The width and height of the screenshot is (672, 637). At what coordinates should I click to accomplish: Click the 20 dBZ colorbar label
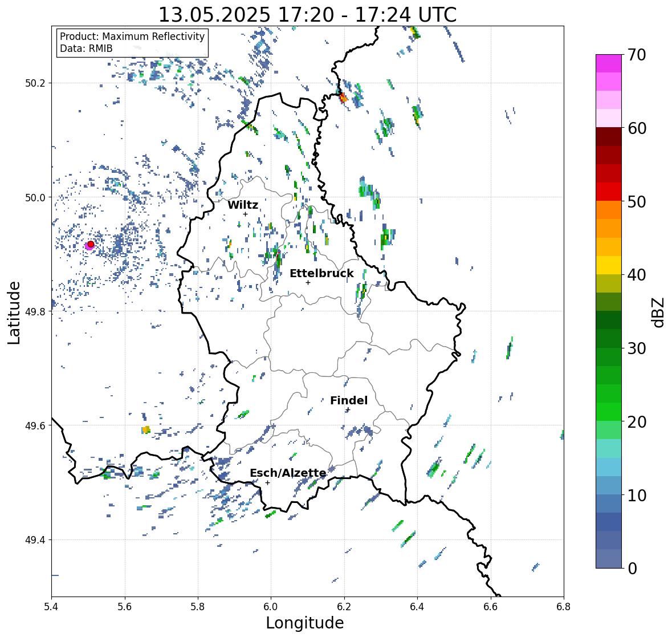637,422
